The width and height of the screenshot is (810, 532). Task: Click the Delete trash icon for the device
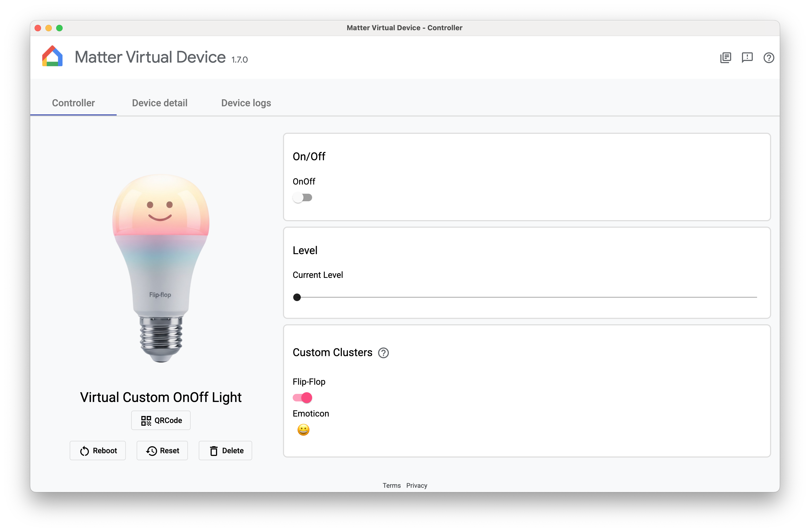(x=214, y=450)
